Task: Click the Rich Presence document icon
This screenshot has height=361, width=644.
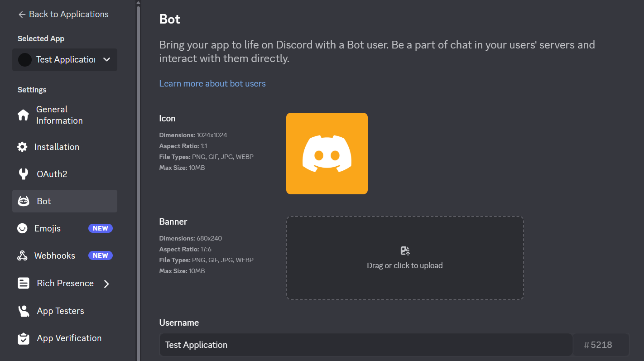Action: coord(23,284)
